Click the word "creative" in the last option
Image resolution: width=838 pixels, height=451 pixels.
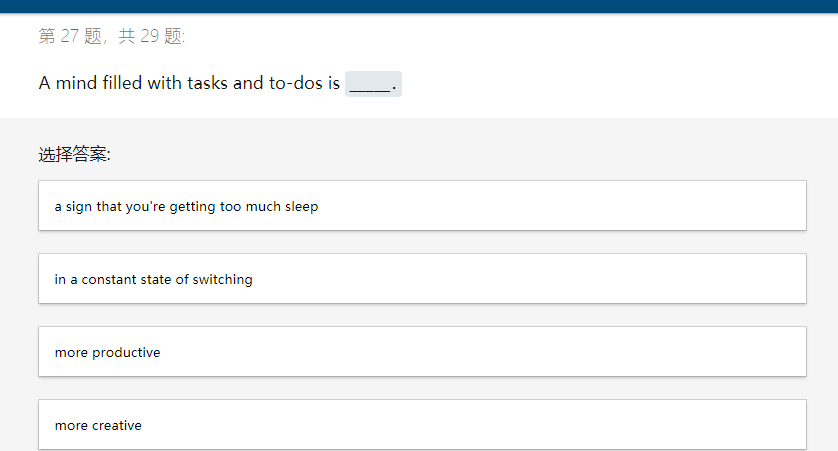117,425
